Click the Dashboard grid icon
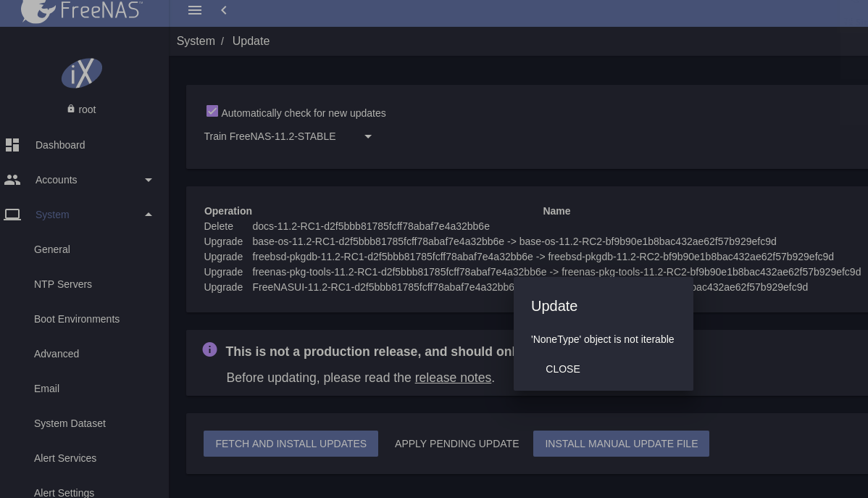The image size is (868, 498). (12, 144)
